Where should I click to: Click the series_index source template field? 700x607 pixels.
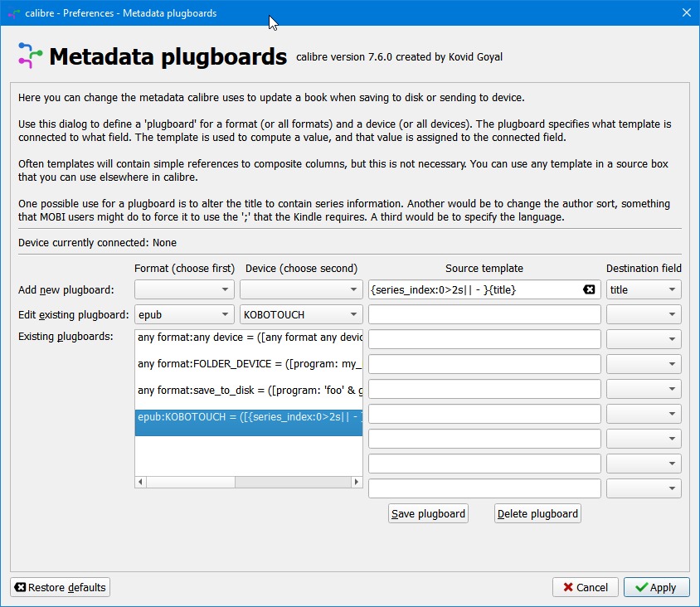pos(473,289)
